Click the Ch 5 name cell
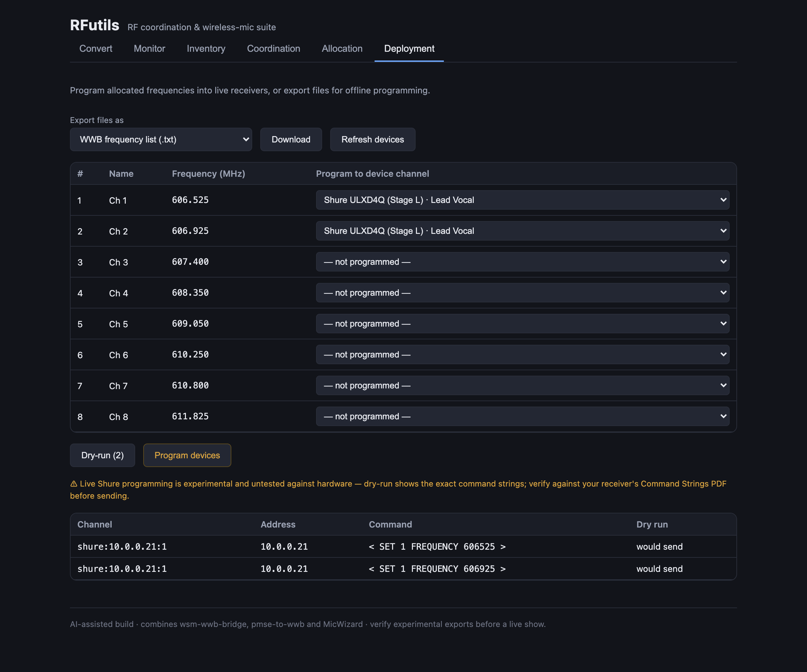The image size is (807, 672). [x=118, y=324]
